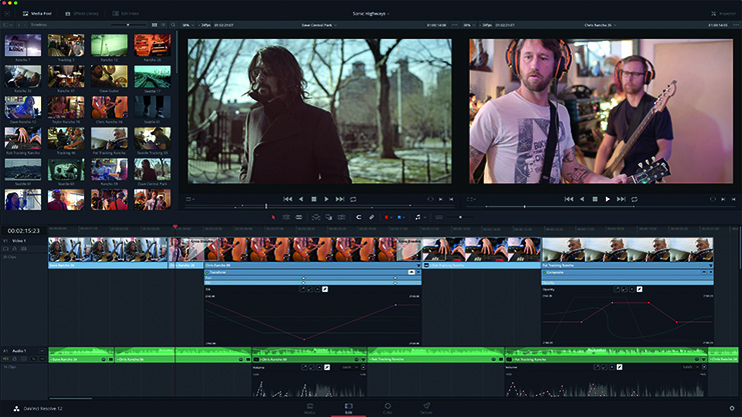Image resolution: width=742 pixels, height=417 pixels.
Task: Switch to the Media page tab
Action: (x=309, y=408)
